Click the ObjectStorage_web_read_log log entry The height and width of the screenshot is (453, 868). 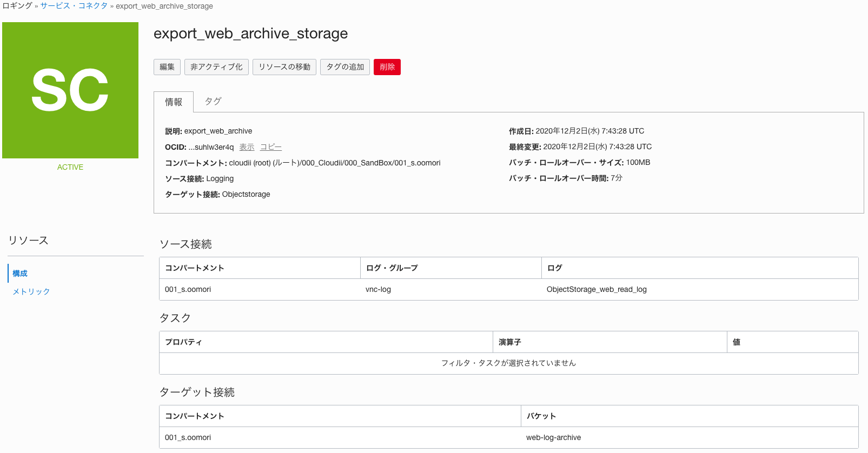(x=597, y=289)
